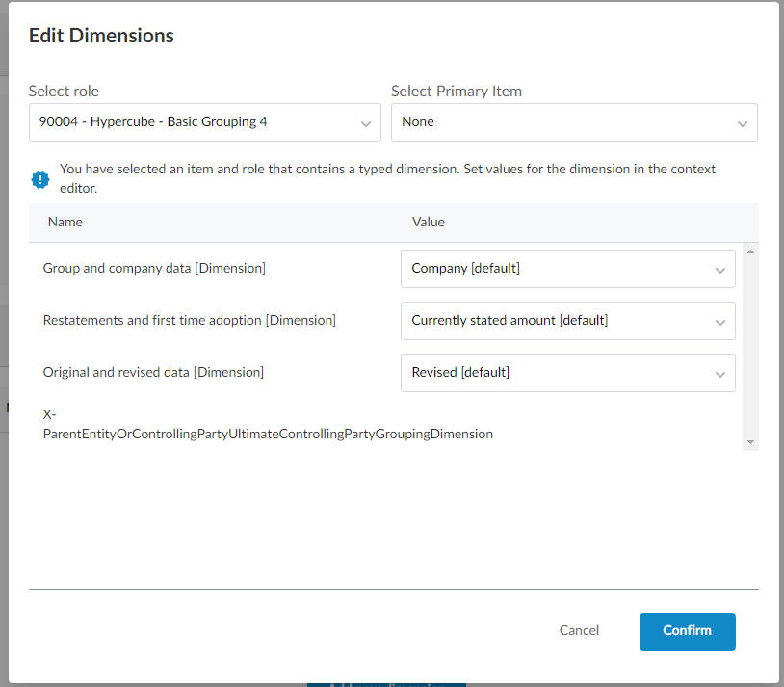Click the blue info badge icon

coord(39,179)
